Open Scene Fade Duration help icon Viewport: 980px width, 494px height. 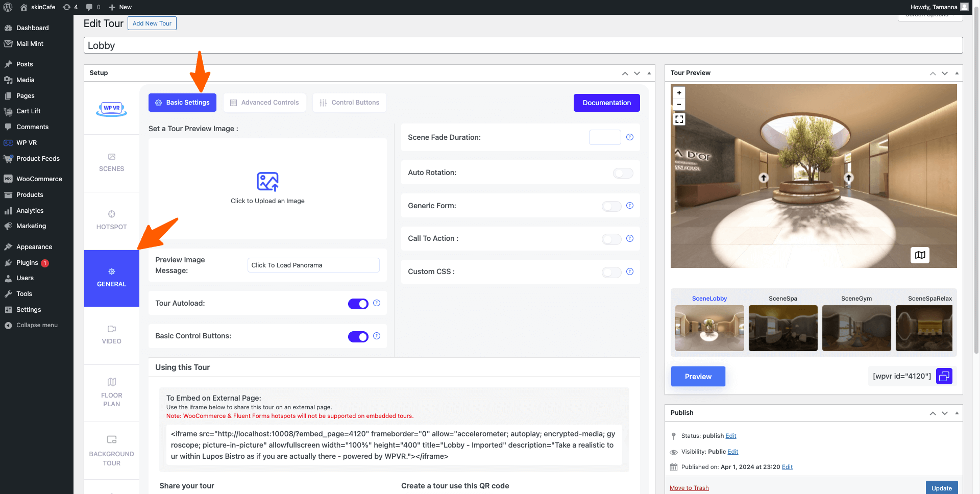point(630,137)
